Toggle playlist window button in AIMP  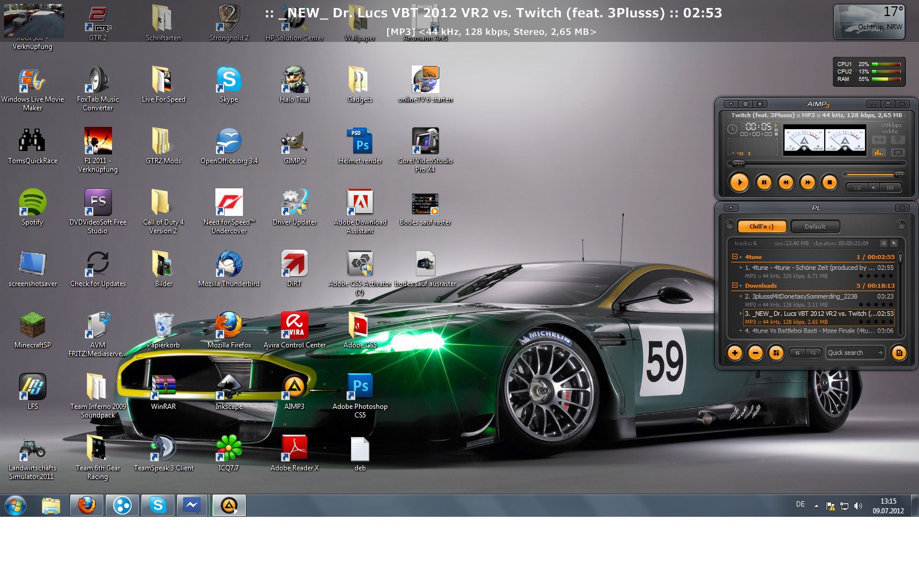pyautogui.click(x=858, y=187)
